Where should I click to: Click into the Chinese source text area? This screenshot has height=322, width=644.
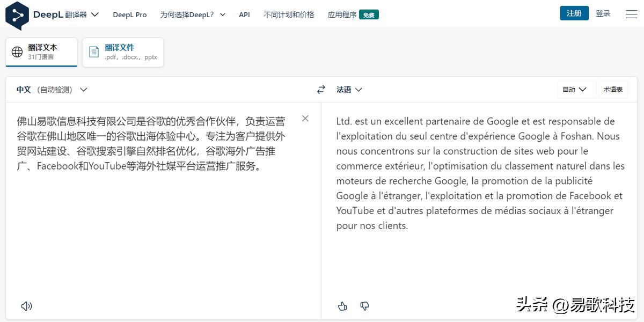click(151, 143)
